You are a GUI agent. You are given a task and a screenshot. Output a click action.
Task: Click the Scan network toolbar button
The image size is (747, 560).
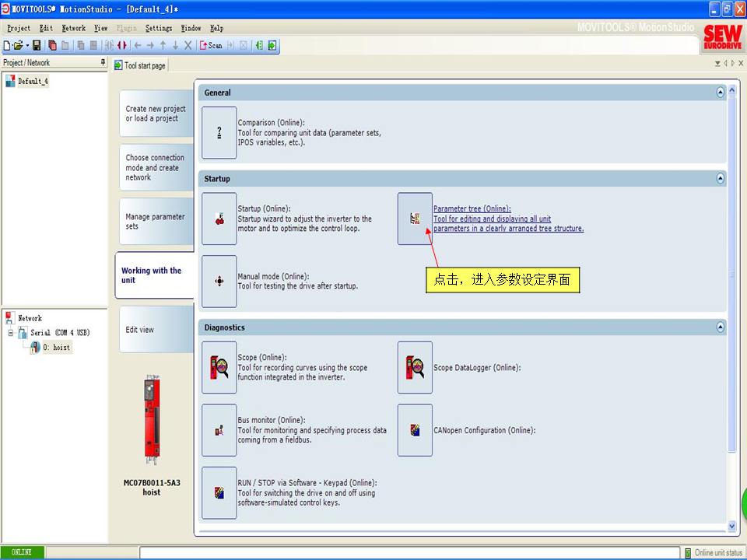211,46
